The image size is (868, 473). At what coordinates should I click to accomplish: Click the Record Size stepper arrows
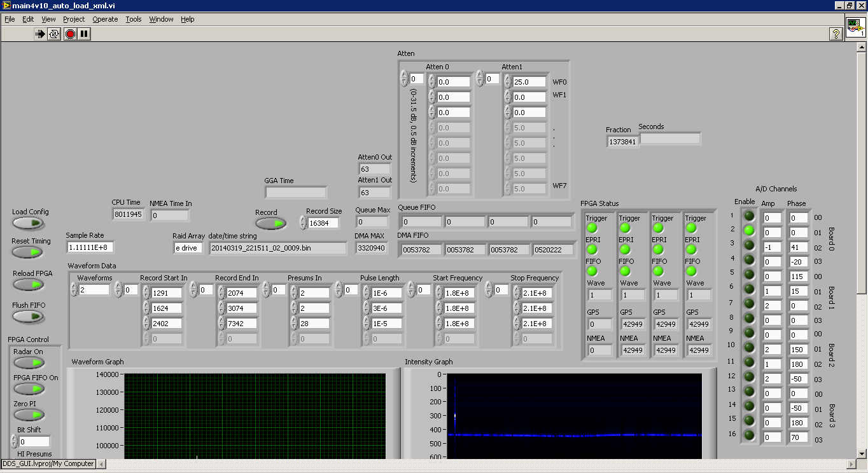point(303,223)
